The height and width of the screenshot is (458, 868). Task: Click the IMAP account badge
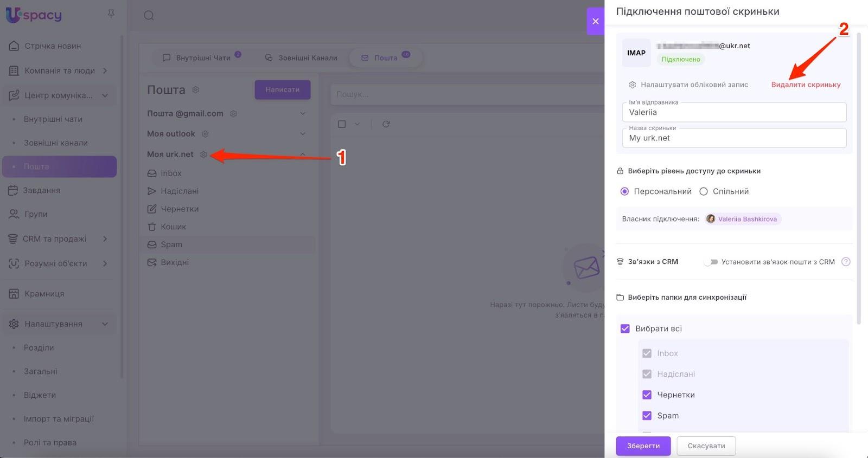click(636, 53)
